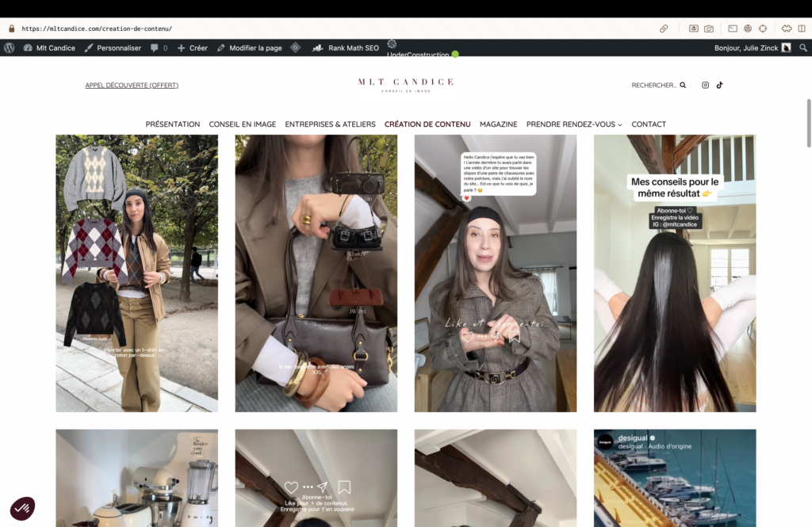The image size is (812, 527).
Task: Click the user avatar in admin bar
Action: pos(786,48)
